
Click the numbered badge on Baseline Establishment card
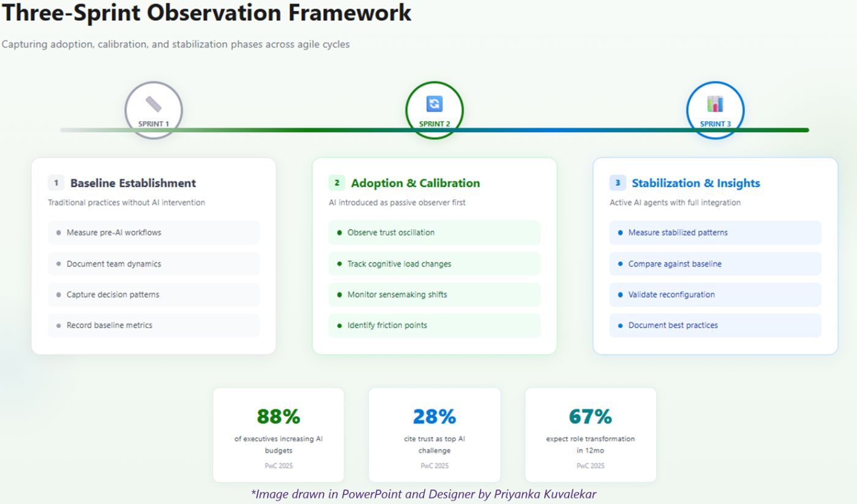55,182
